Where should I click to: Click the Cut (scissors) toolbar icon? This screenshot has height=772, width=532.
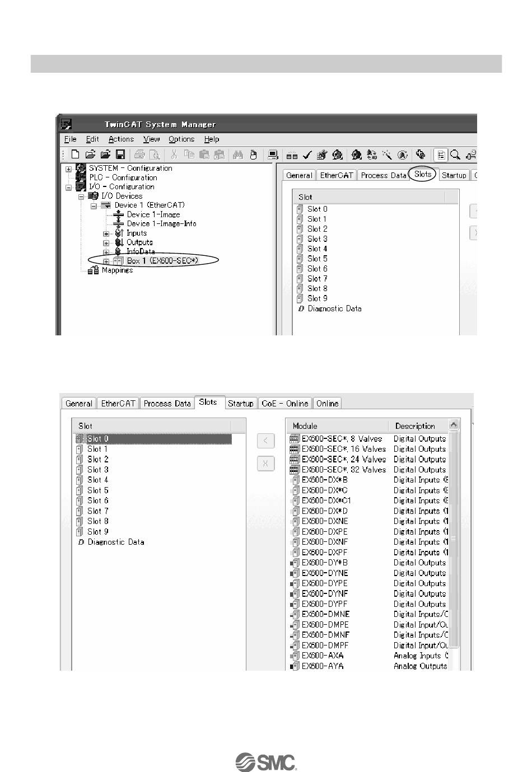(x=174, y=155)
